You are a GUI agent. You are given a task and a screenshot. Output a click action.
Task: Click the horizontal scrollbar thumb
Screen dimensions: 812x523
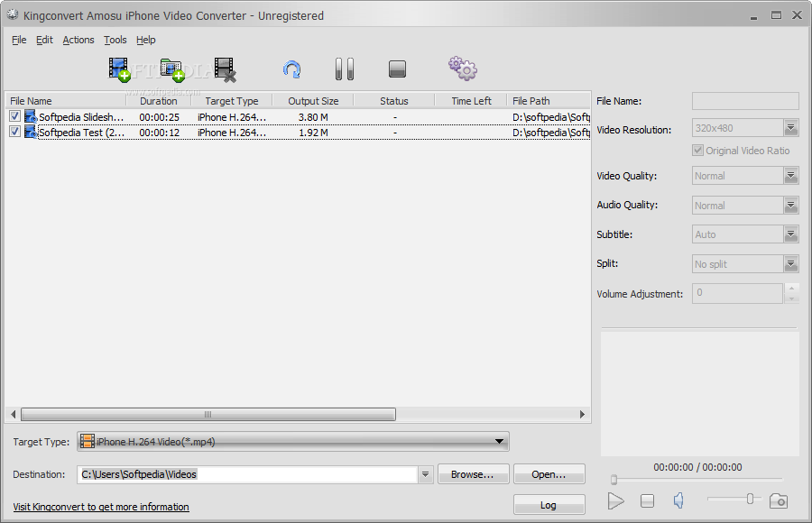tap(208, 414)
